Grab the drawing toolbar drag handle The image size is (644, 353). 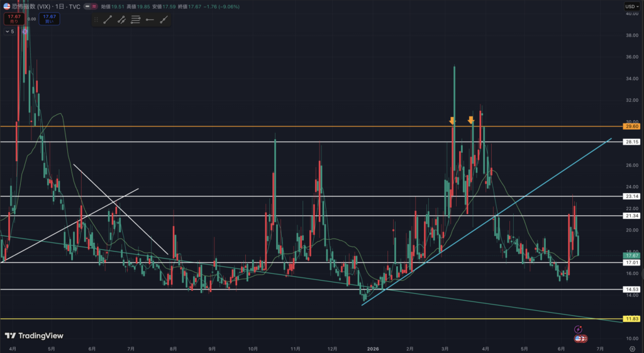point(96,20)
